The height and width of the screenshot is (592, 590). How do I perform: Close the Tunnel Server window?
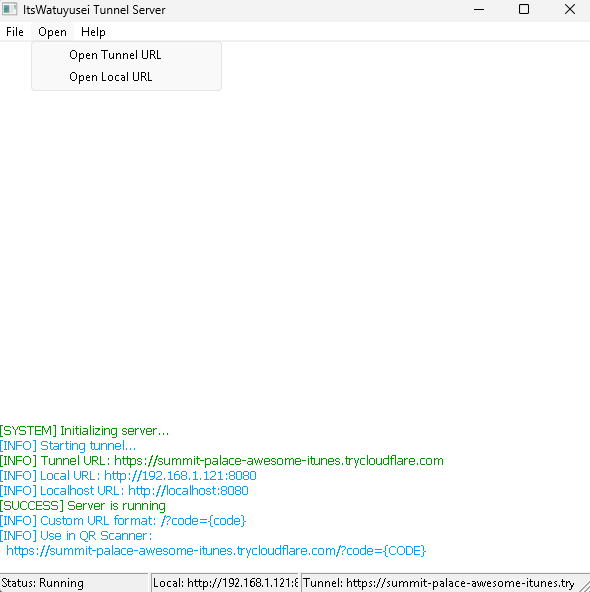569,9
